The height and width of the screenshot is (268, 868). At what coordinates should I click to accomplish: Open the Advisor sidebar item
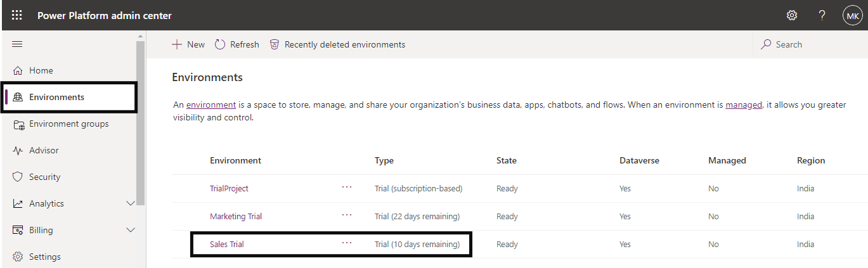43,150
